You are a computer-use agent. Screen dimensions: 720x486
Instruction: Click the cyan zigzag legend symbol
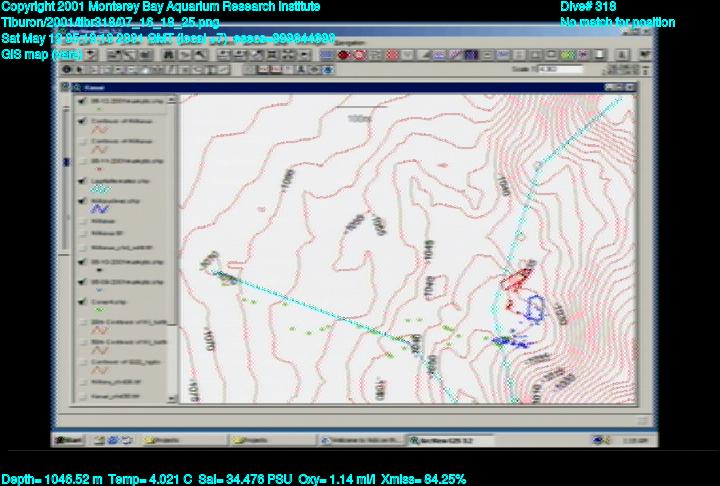(100, 191)
